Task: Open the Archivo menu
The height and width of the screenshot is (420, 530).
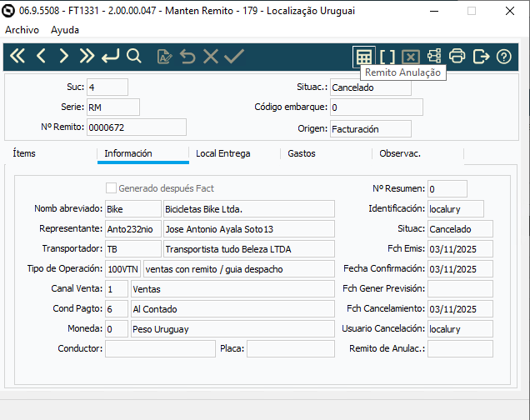Action: point(23,29)
